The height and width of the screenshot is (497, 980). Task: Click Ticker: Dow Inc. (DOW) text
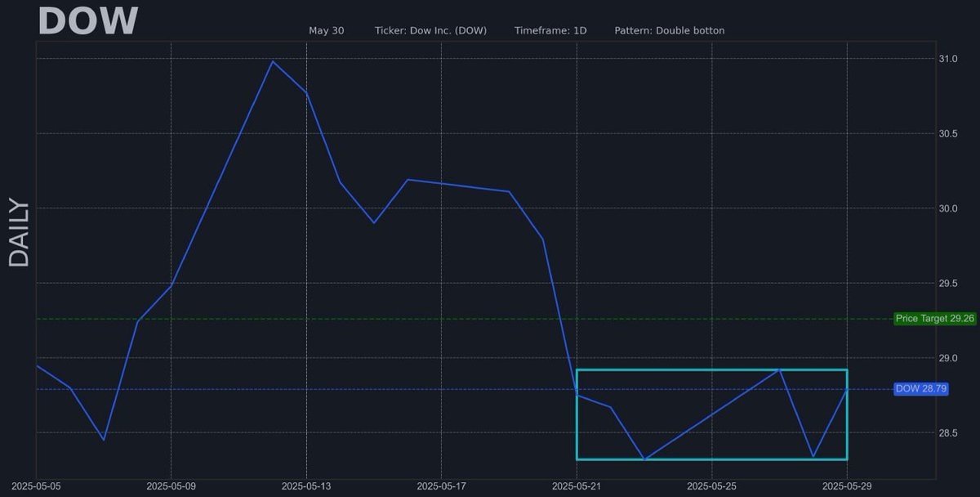point(430,30)
